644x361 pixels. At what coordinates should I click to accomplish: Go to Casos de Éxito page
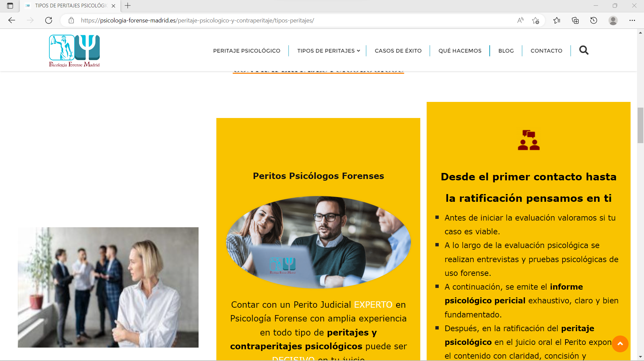point(398,51)
